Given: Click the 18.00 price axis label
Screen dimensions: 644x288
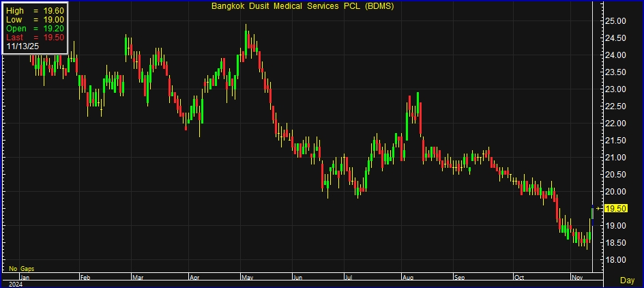Looking at the screenshot, I should pyautogui.click(x=616, y=260).
